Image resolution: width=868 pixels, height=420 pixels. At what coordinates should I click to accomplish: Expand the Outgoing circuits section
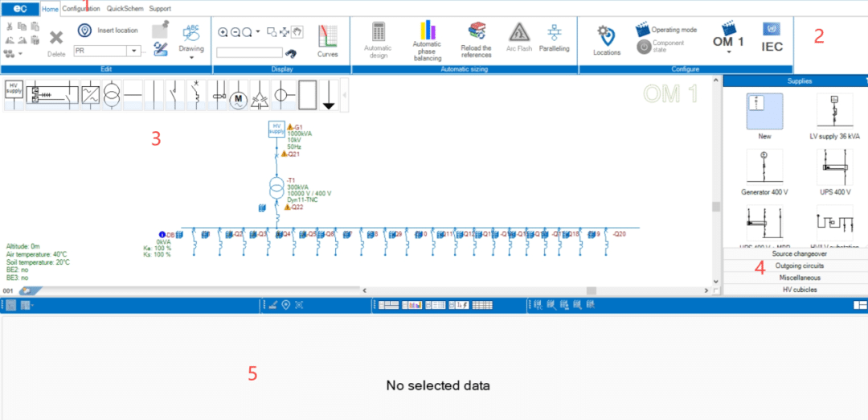tap(799, 266)
